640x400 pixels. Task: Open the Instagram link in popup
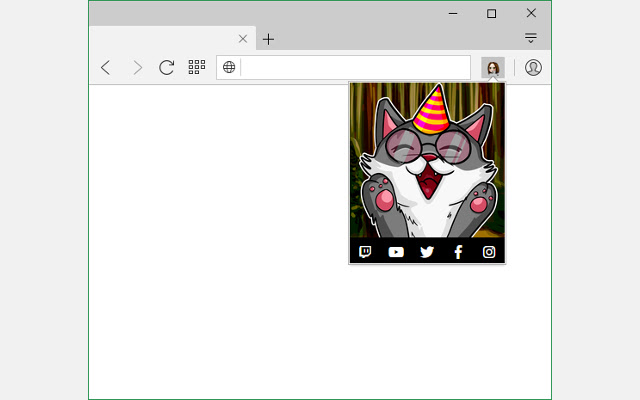pos(489,252)
